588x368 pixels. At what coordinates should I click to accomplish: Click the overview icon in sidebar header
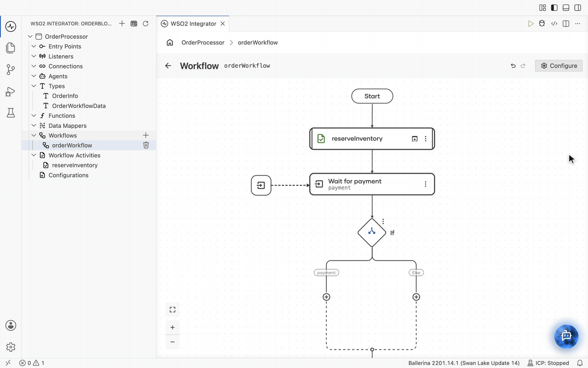click(x=134, y=24)
